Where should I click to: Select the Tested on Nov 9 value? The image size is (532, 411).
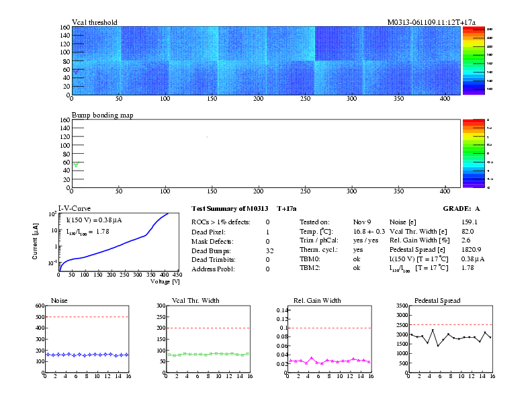[x=362, y=222]
